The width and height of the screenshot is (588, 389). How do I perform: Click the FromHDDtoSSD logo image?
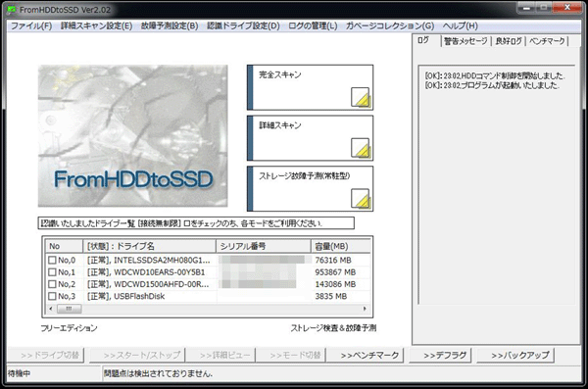tap(132, 136)
